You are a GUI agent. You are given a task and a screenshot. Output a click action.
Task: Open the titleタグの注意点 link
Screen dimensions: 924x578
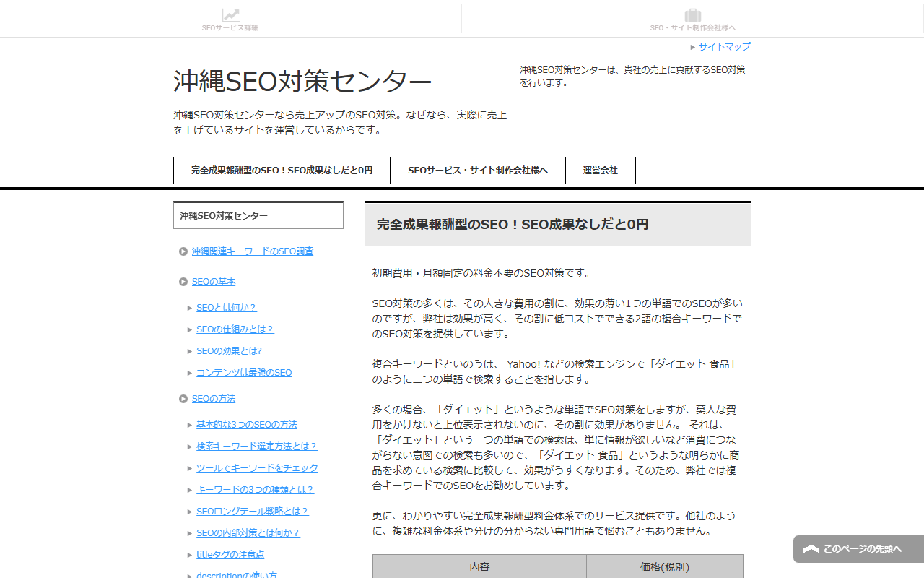tap(230, 555)
